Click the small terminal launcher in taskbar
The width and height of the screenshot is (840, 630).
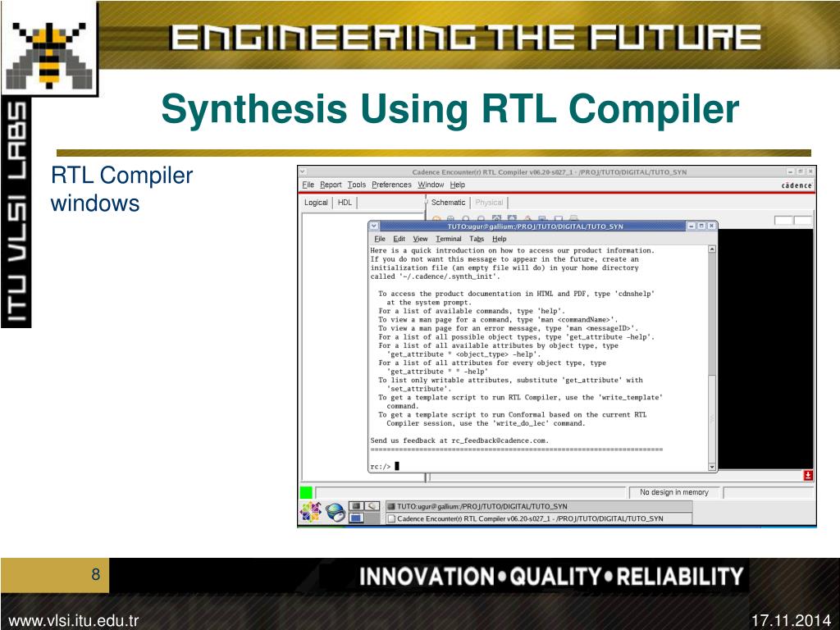356,505
